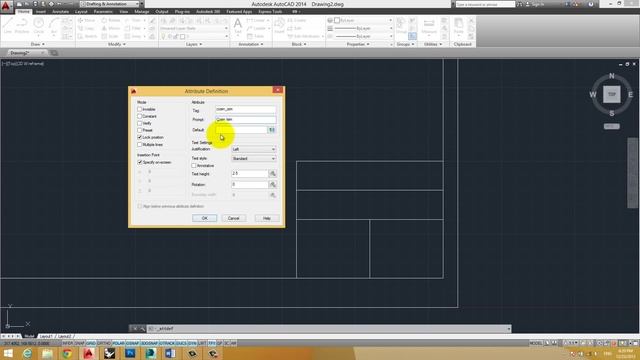The image size is (640, 360).
Task: Click the Insert block icon
Action: pos(279,25)
